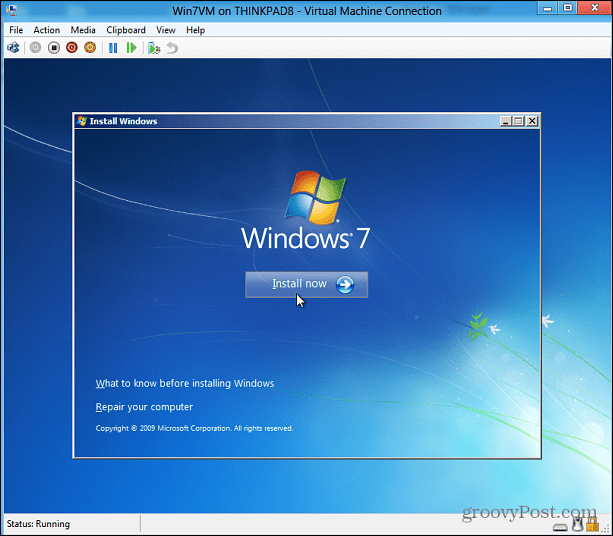Close the Virtual Machine Connection window

[595, 8]
